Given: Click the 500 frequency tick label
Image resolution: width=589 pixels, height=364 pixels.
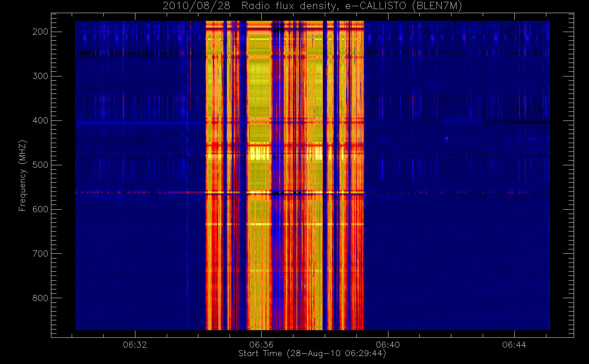Looking at the screenshot, I should pyautogui.click(x=40, y=165).
